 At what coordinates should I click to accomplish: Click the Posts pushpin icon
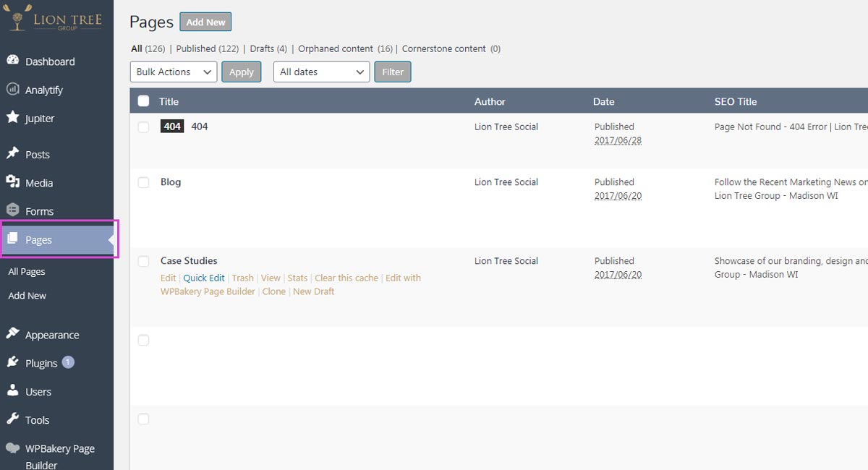pos(12,153)
